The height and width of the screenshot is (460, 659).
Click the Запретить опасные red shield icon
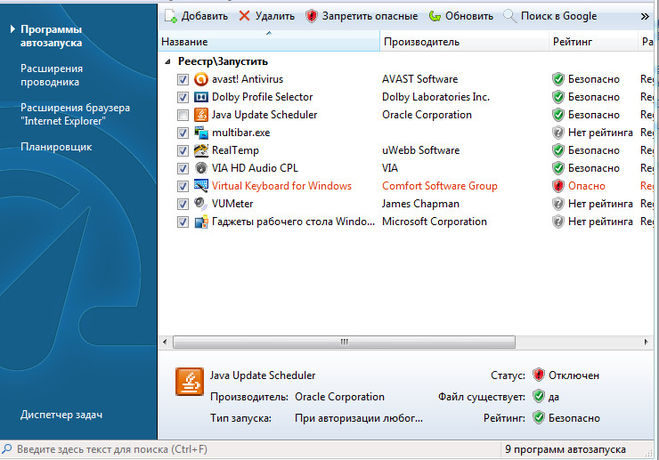coord(311,16)
